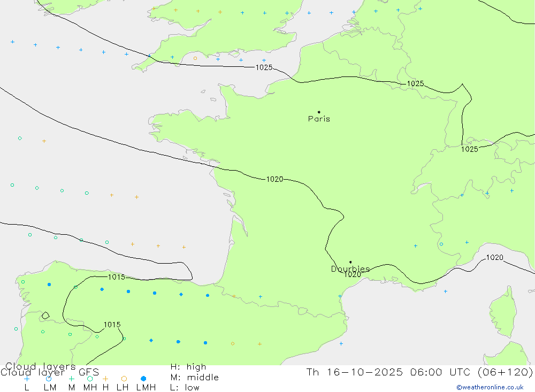535x392 pixels.
Task: Click the orange plus H legend symbol
Action: tap(105, 379)
